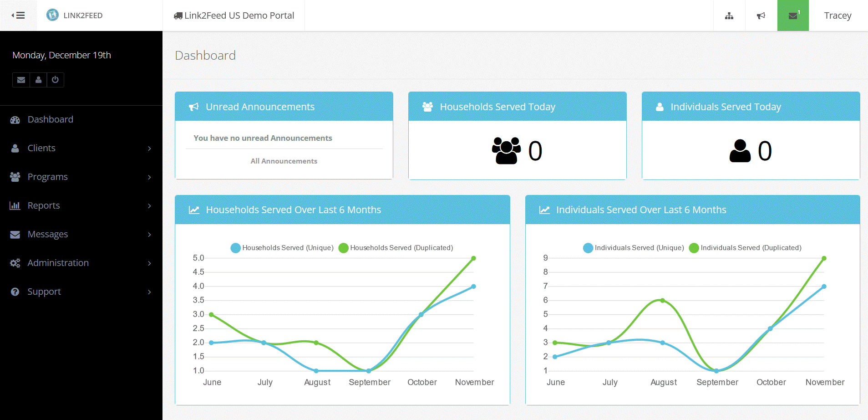
Task: Click the green Individuals Served (Duplicated) legend swatch
Action: 694,248
